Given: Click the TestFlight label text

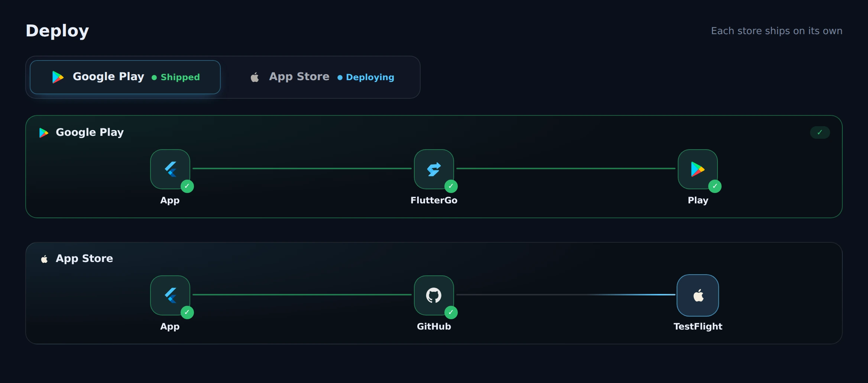Looking at the screenshot, I should (x=698, y=327).
